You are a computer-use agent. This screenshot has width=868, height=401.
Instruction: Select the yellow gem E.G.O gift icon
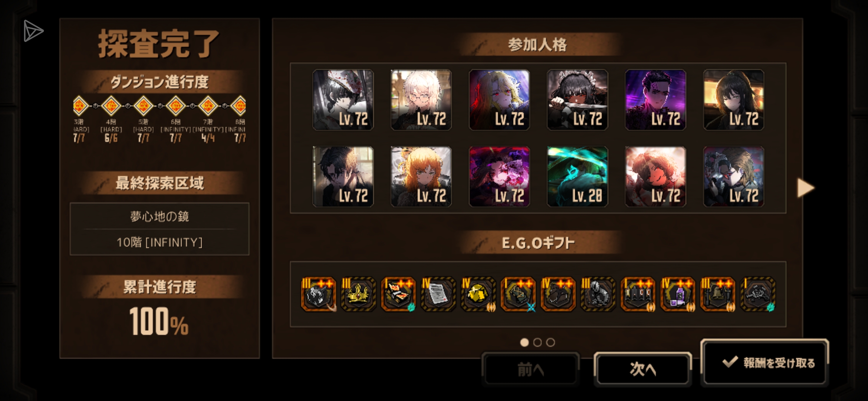coord(478,294)
